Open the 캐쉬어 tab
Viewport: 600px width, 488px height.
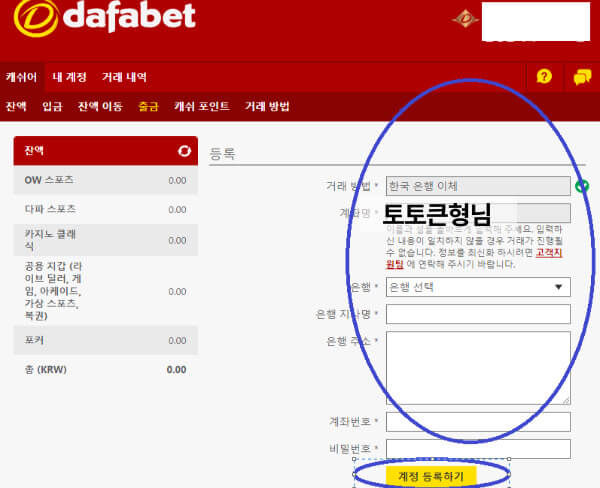click(21, 77)
